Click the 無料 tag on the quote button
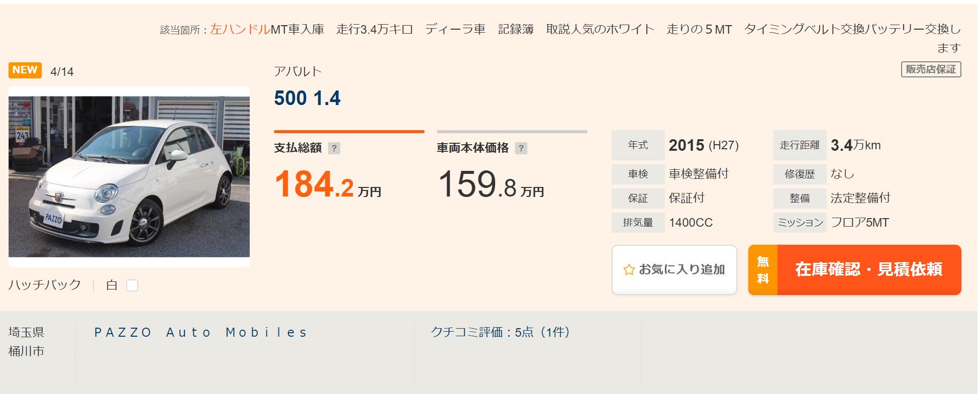This screenshot has width=980, height=394. pyautogui.click(x=763, y=270)
